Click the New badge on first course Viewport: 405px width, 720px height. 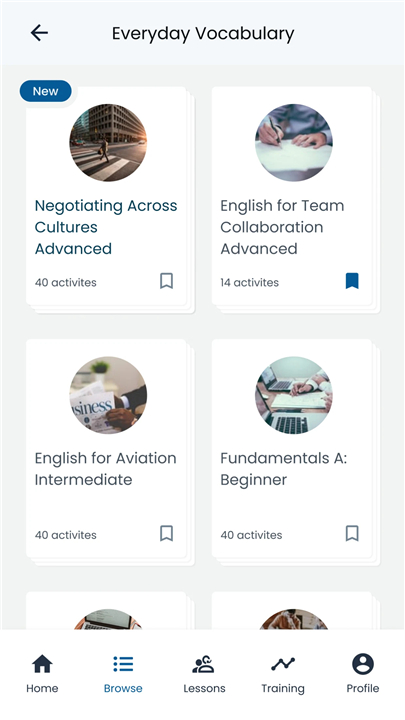click(x=45, y=91)
